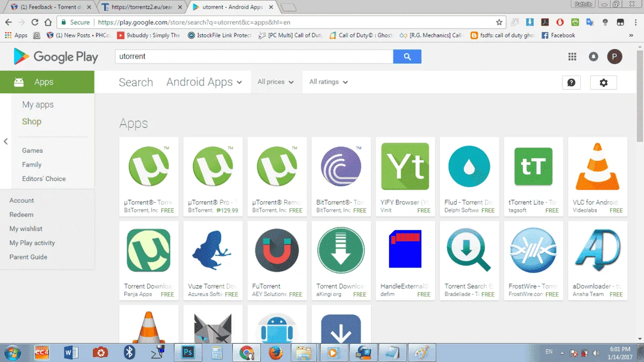The width and height of the screenshot is (644, 362).
Task: Open the Editors' Choice category
Action: (x=44, y=179)
